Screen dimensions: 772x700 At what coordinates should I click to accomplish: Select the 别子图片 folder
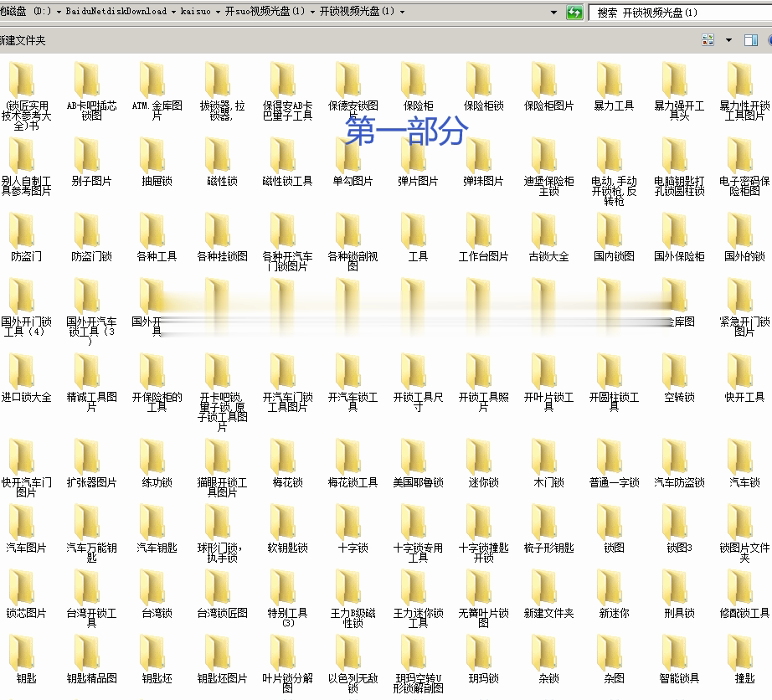[x=91, y=162]
